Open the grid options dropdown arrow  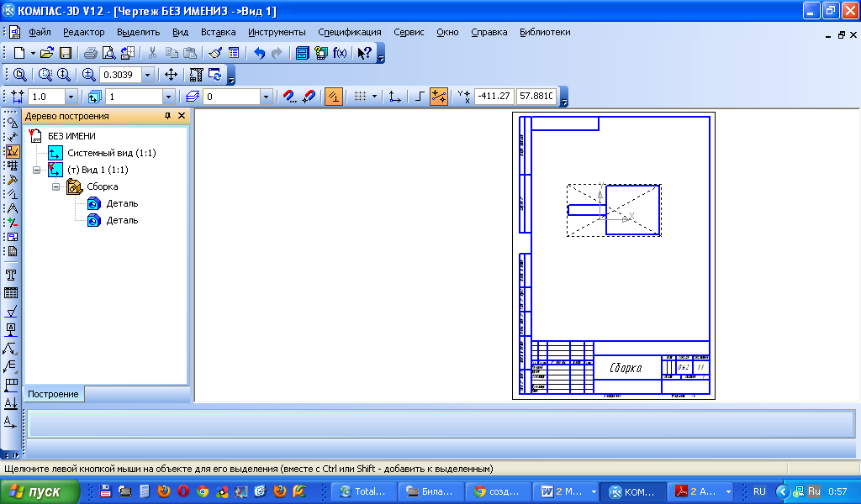click(374, 97)
